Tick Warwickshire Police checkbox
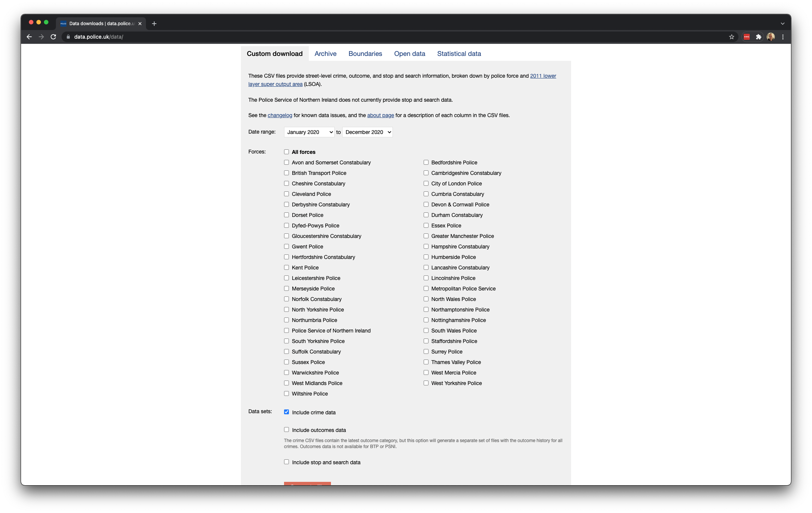 (286, 373)
